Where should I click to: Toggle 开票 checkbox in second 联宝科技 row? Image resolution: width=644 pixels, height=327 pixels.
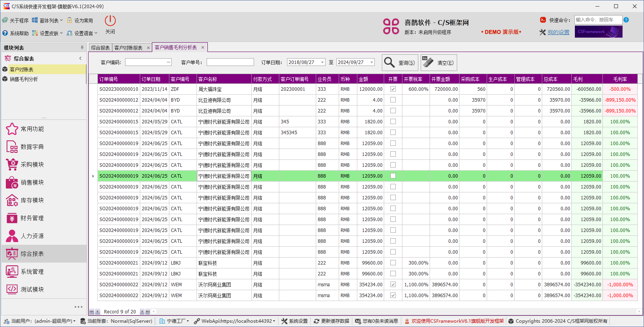393,273
